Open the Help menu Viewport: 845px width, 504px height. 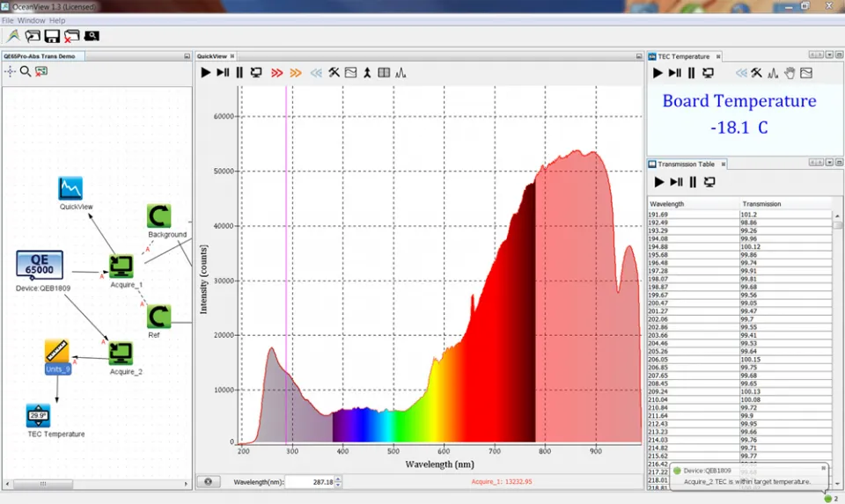[57, 20]
